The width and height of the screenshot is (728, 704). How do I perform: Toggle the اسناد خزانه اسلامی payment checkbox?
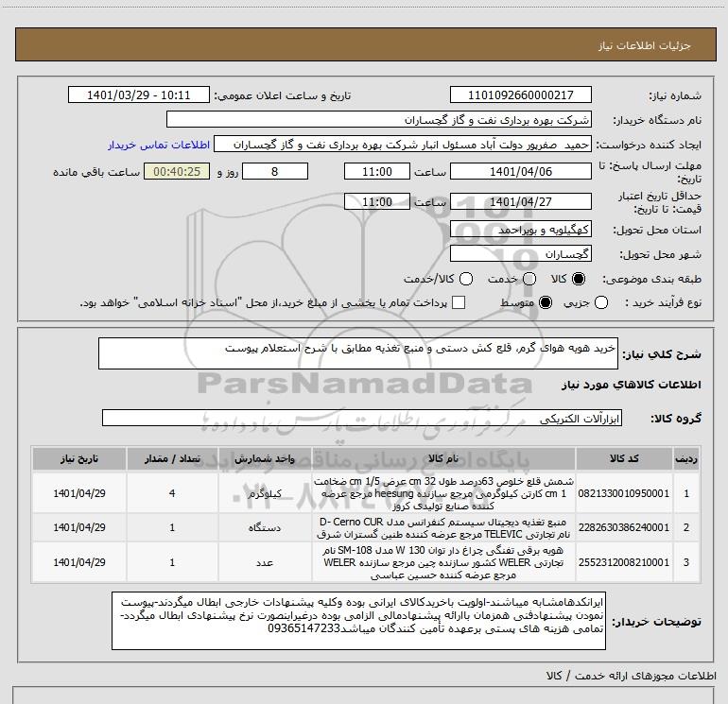459,302
